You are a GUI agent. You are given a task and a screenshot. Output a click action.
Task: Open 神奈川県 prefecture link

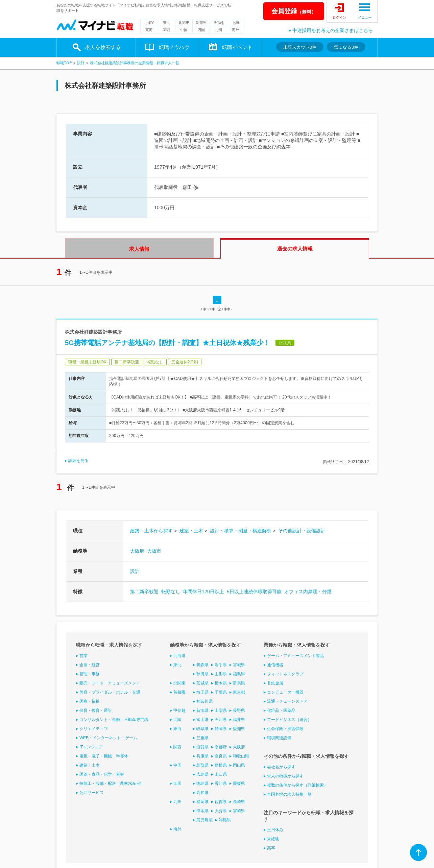click(x=203, y=701)
